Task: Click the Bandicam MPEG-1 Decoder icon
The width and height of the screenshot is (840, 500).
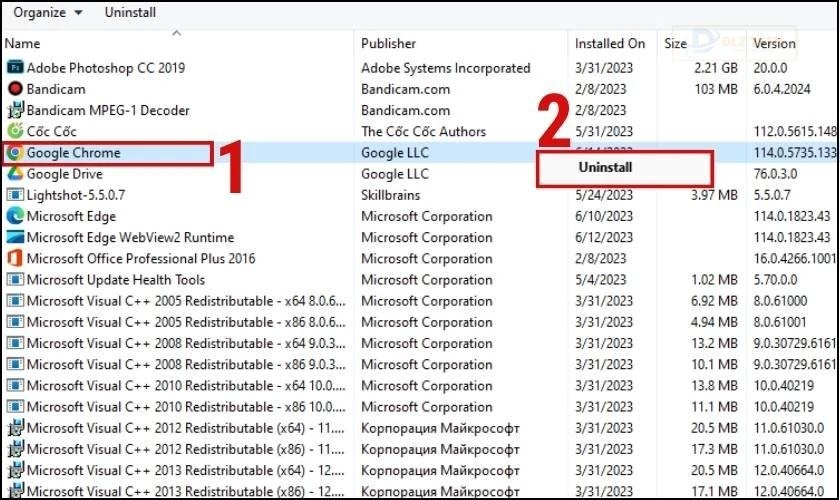Action: tap(15, 110)
